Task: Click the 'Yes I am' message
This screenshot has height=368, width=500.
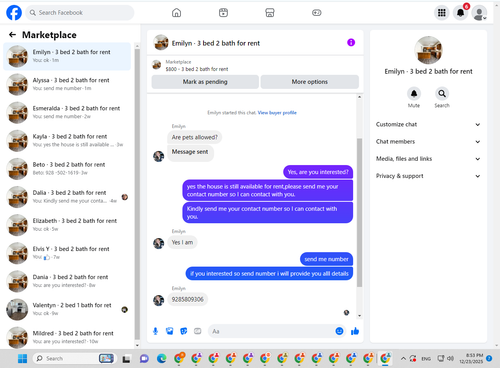Action: (x=182, y=242)
